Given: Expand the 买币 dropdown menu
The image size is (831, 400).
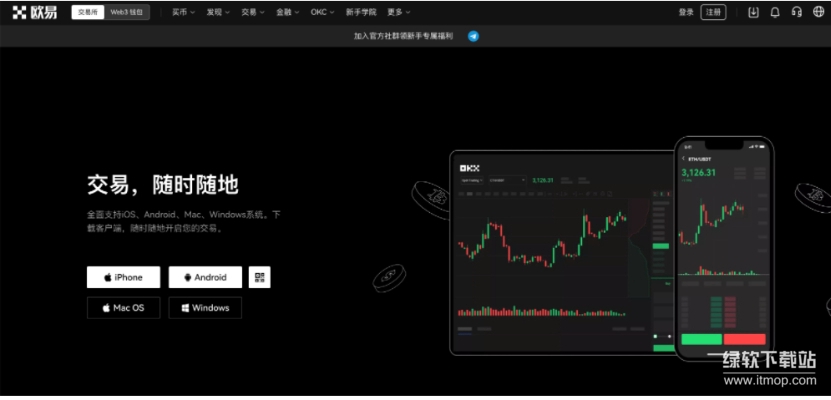Looking at the screenshot, I should pos(183,12).
